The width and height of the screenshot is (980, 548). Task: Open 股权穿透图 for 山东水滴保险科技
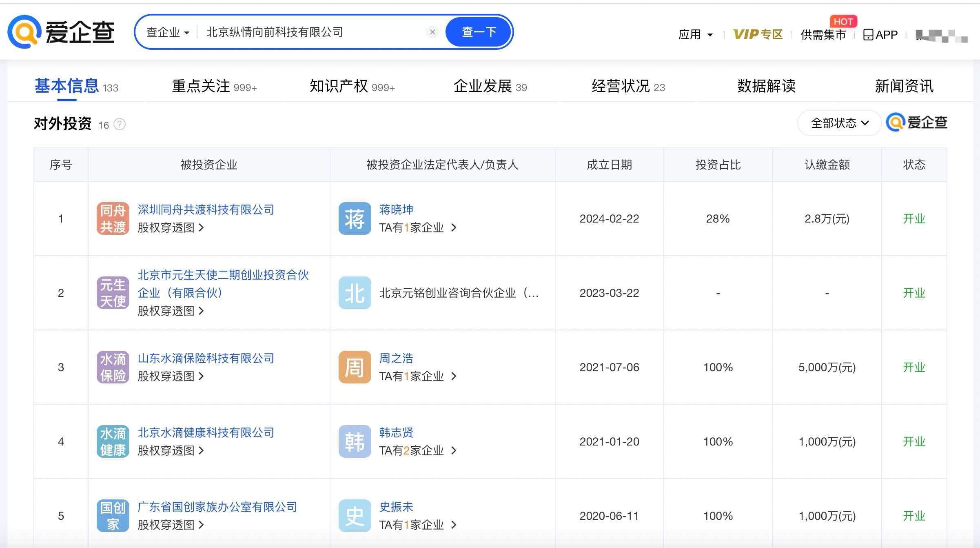pyautogui.click(x=171, y=376)
